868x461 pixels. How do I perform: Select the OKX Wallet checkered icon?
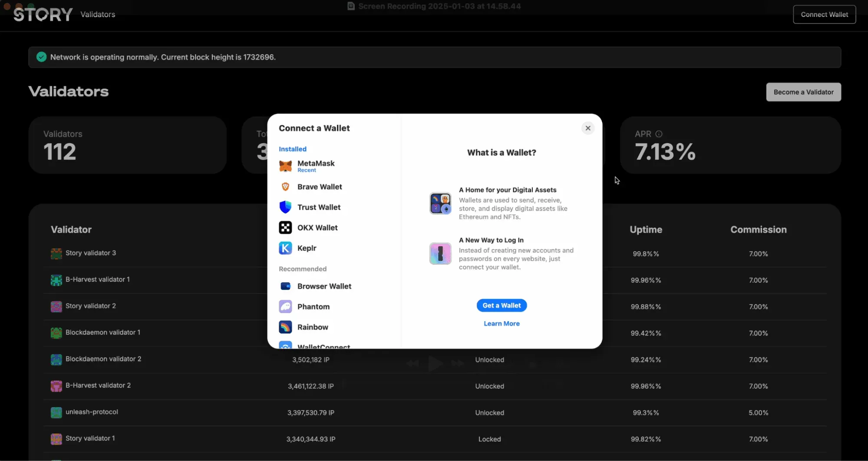(x=285, y=227)
